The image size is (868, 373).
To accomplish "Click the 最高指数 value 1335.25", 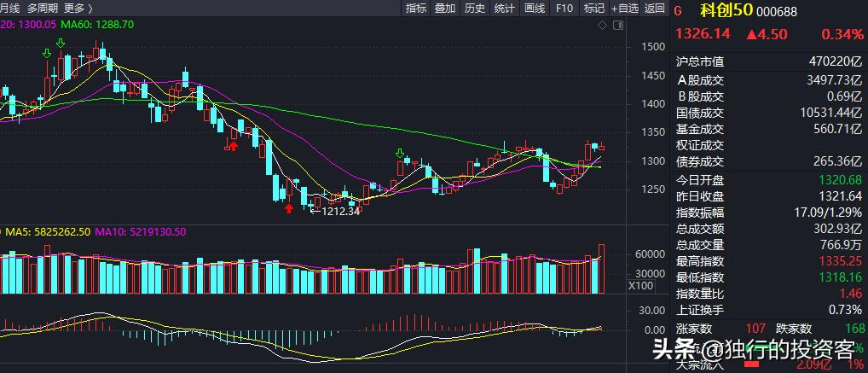I will click(840, 260).
